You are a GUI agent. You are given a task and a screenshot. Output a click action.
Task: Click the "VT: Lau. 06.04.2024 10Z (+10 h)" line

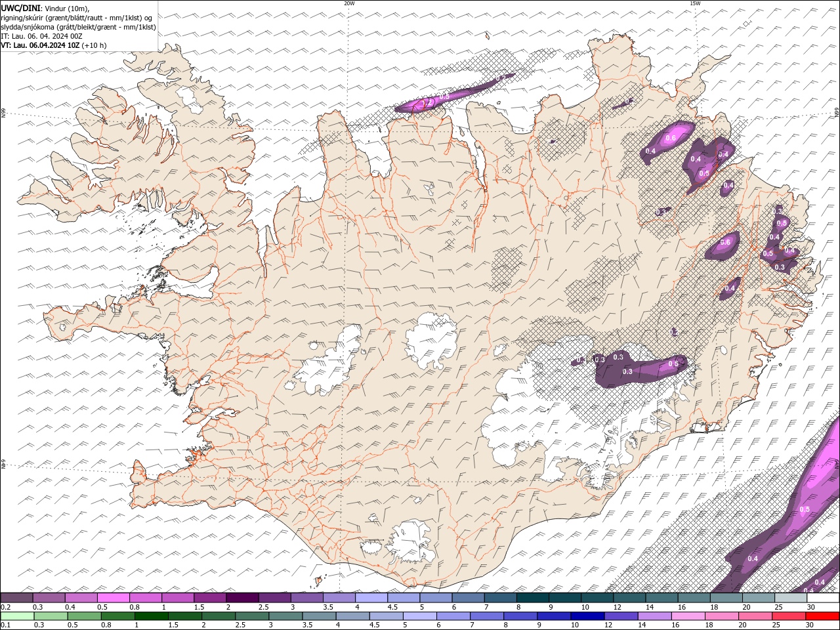(54, 45)
